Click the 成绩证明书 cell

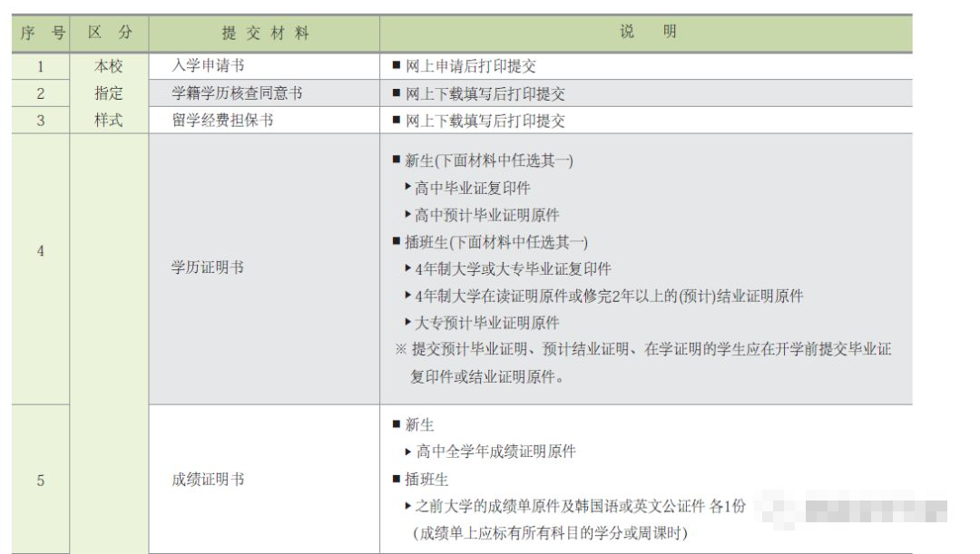(208, 480)
